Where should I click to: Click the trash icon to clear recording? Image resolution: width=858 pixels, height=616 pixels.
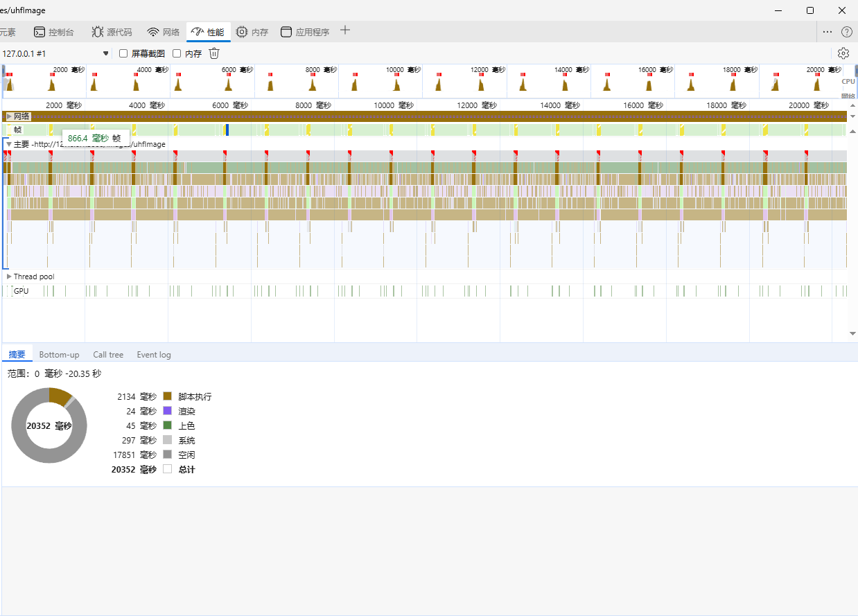point(214,53)
